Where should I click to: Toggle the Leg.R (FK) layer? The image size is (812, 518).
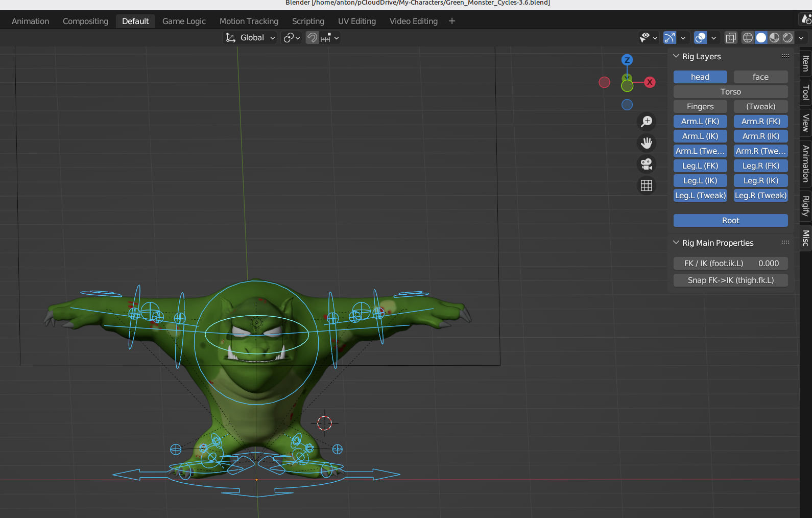760,166
